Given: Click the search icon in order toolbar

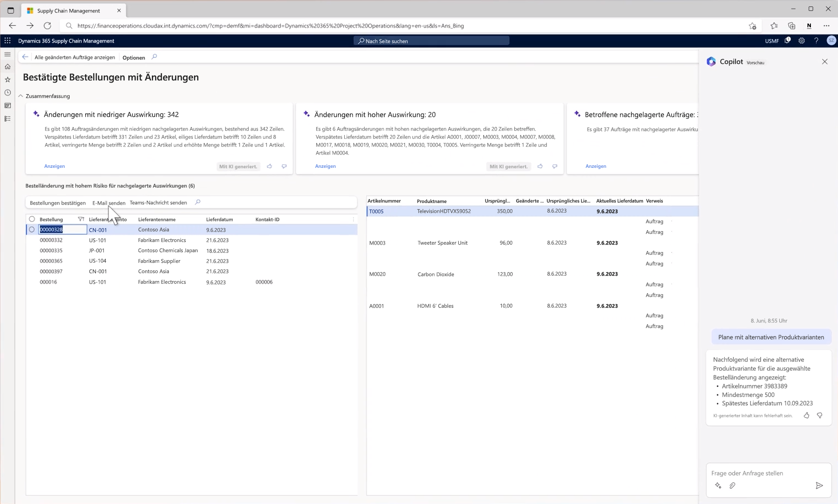Looking at the screenshot, I should 198,202.
